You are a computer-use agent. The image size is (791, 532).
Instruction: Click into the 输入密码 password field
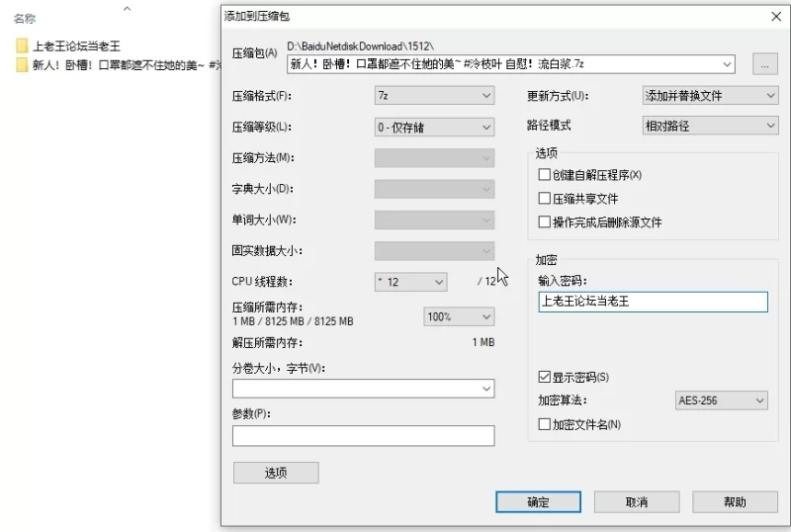[654, 302]
